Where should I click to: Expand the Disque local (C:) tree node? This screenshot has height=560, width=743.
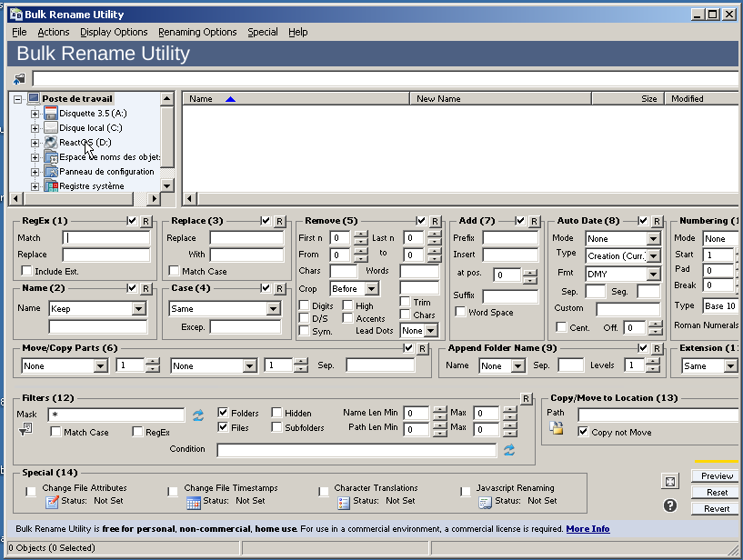point(35,128)
